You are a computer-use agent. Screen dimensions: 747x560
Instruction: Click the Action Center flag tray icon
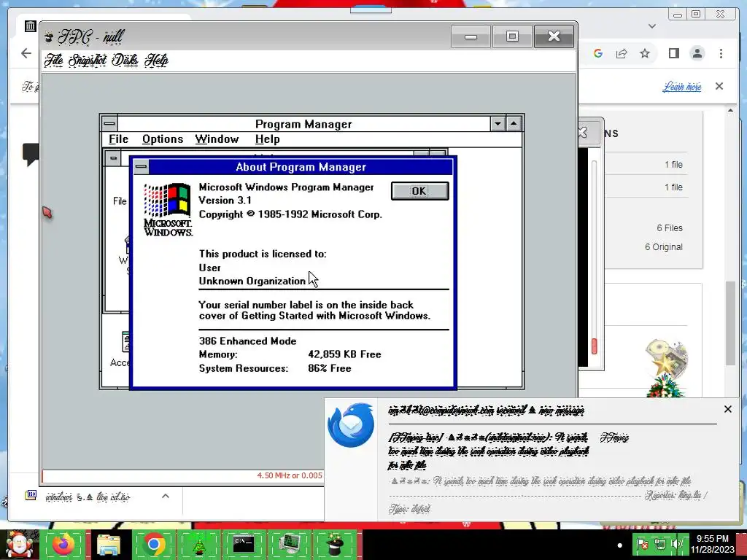[643, 544]
